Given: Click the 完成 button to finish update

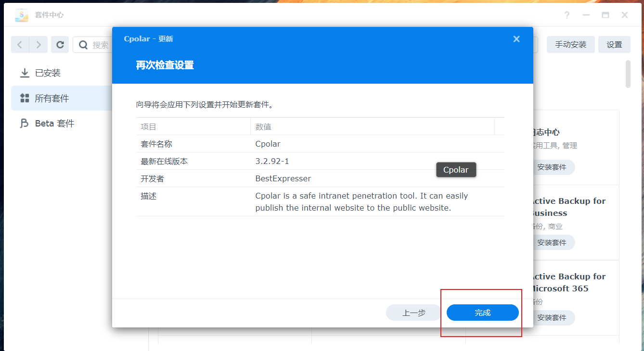Looking at the screenshot, I should [482, 313].
